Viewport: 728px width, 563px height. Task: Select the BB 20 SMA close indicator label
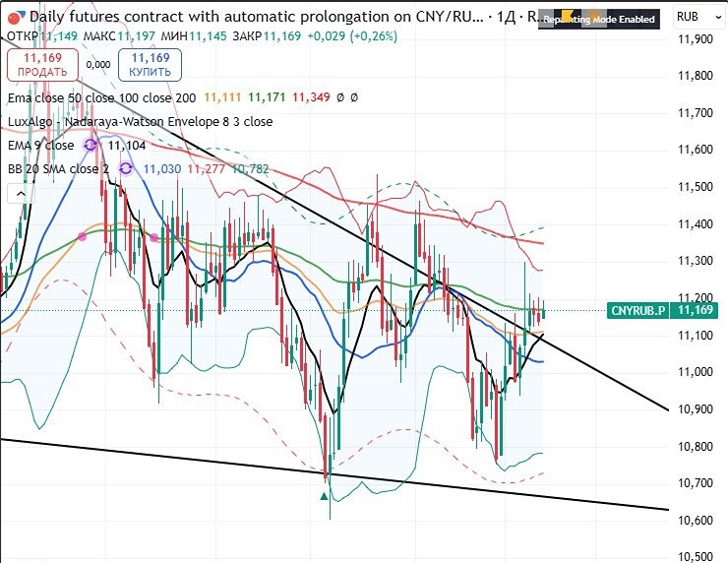pyautogui.click(x=58, y=168)
